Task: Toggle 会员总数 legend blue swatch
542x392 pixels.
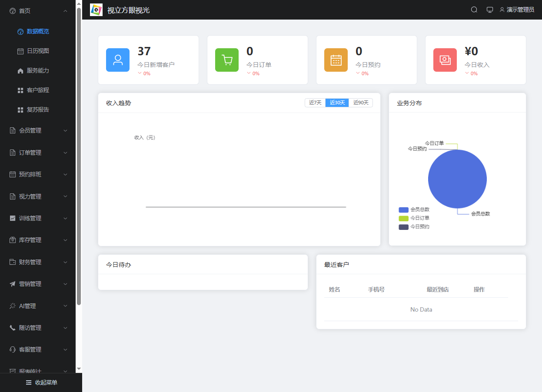Action: click(x=403, y=210)
